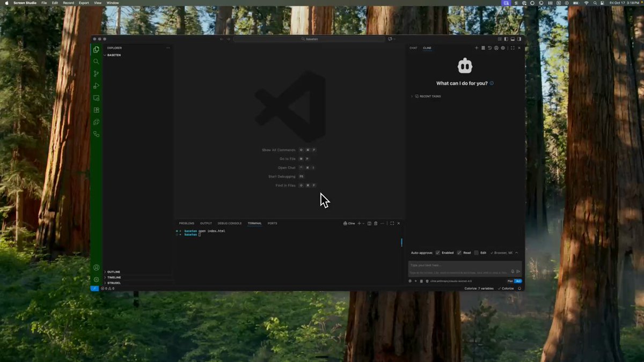Click the Wi-Fi icon in macOS menu bar
The image size is (644, 362).
coord(587,3)
